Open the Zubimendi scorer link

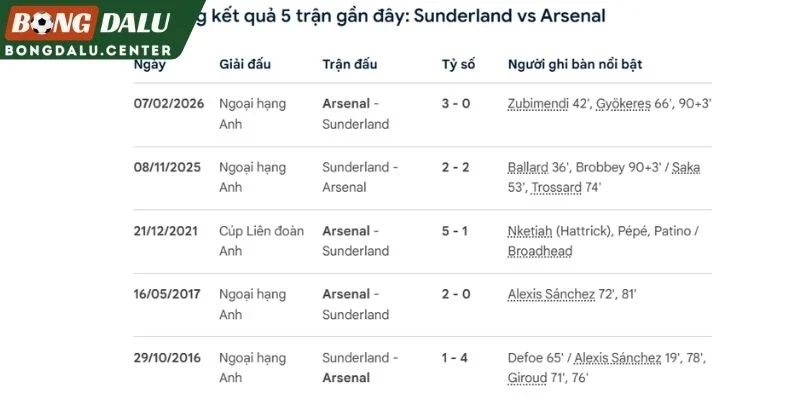538,104
